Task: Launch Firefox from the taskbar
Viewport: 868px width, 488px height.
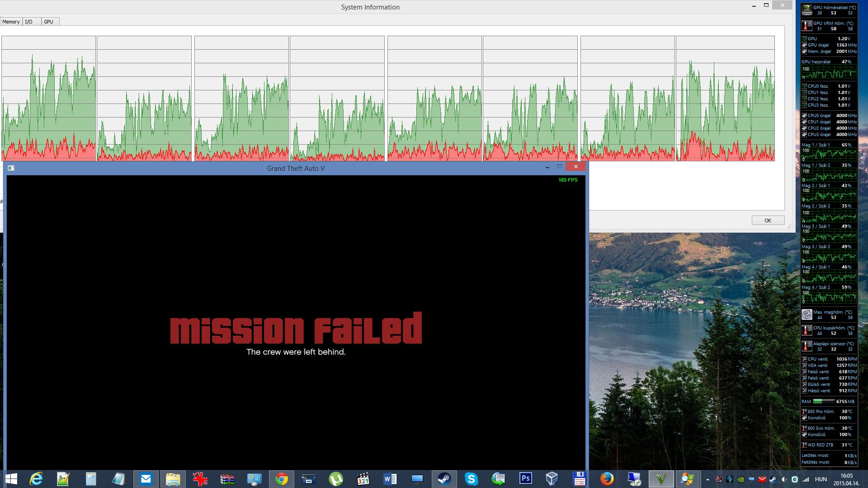Action: pos(607,479)
